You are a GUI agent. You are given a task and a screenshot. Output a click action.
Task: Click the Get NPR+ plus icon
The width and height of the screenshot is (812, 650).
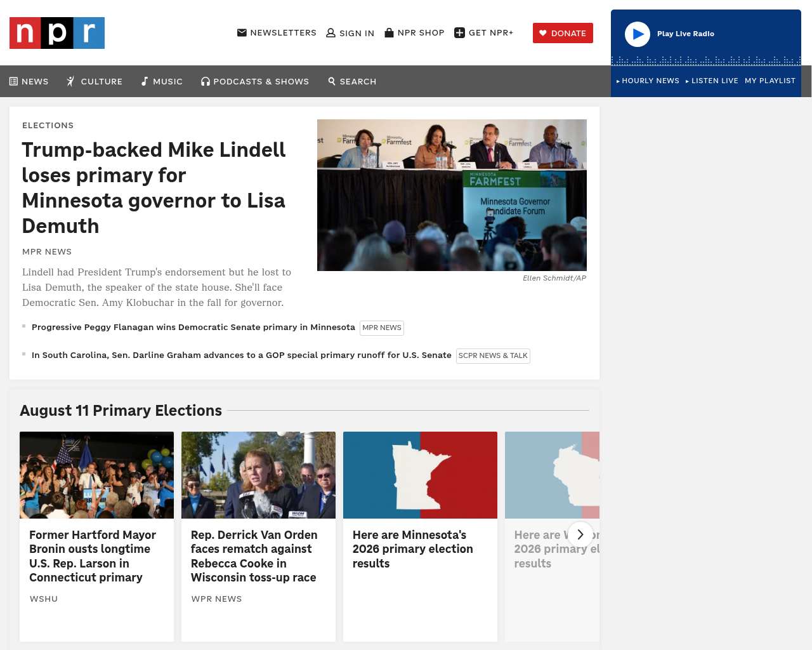460,33
